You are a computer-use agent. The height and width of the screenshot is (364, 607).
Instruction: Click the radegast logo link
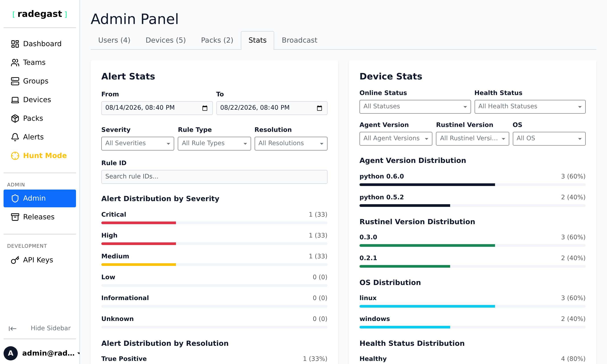[40, 14]
